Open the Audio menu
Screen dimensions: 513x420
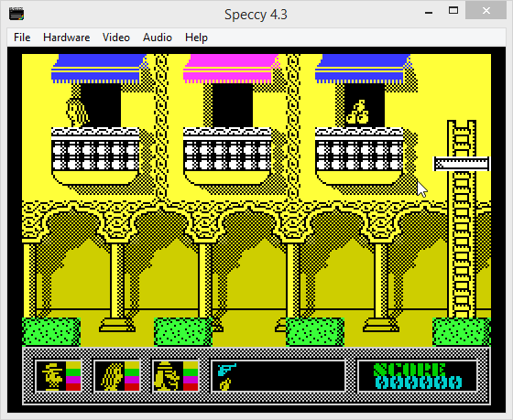tap(158, 38)
